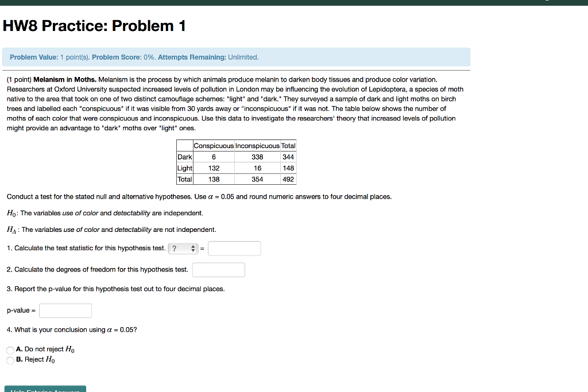The height and width of the screenshot is (392, 588).
Task: Click the Light row total of 148
Action: pos(288,168)
